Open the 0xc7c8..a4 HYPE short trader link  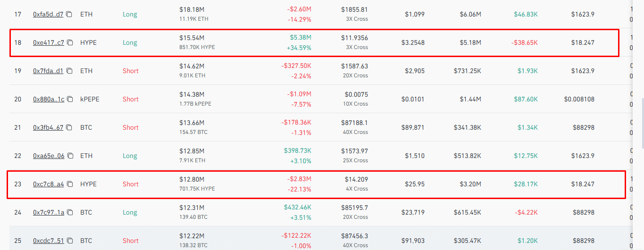48,184
